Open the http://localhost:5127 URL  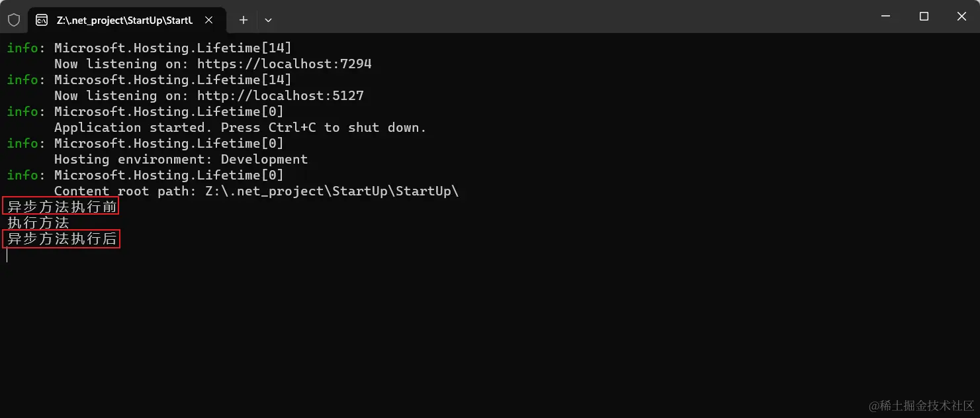point(280,95)
